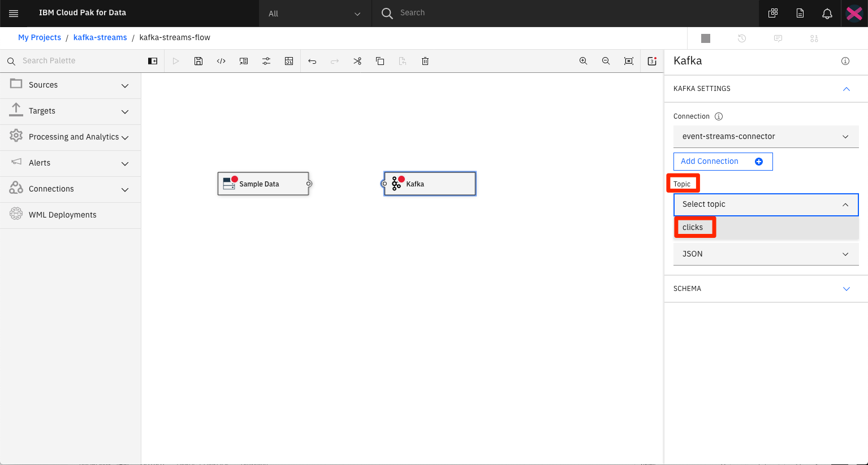This screenshot has height=465, width=868.
Task: Click the IBM Cloud Pak for Data title
Action: tap(83, 12)
